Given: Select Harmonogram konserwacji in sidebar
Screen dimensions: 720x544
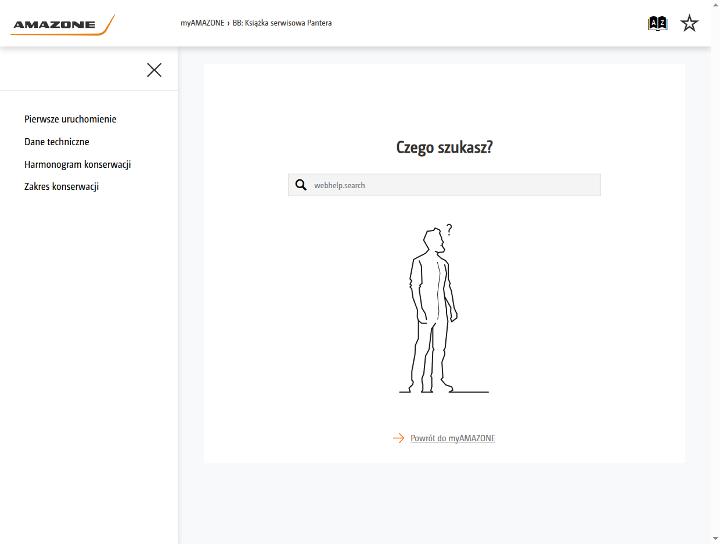Looking at the screenshot, I should [x=78, y=164].
